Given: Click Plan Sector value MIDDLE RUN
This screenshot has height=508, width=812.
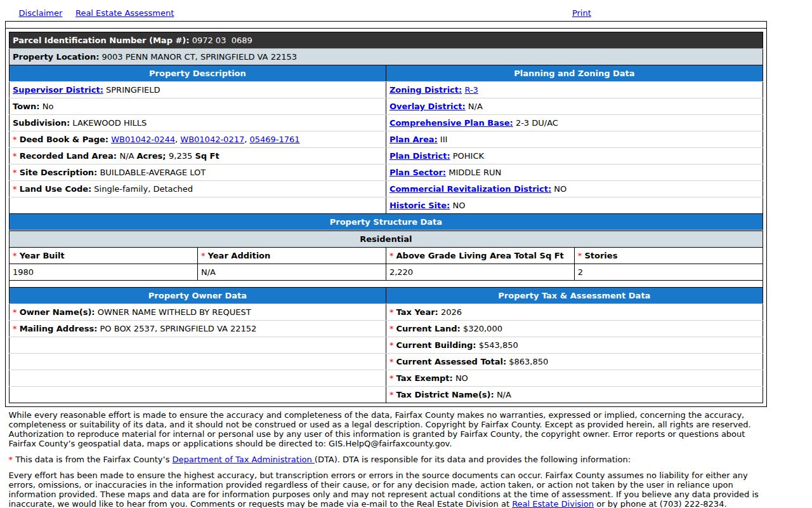Looking at the screenshot, I should tap(475, 172).
